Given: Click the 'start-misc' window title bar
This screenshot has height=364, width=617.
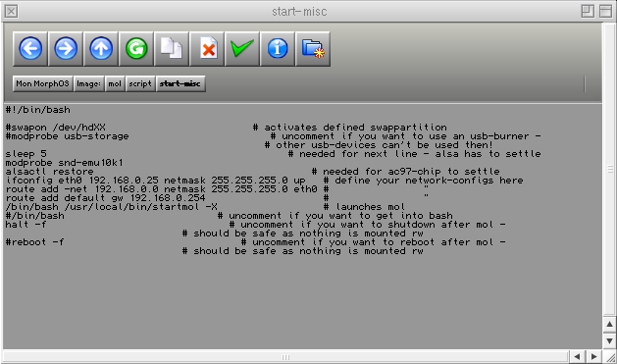Looking at the screenshot, I should pyautogui.click(x=299, y=11).
